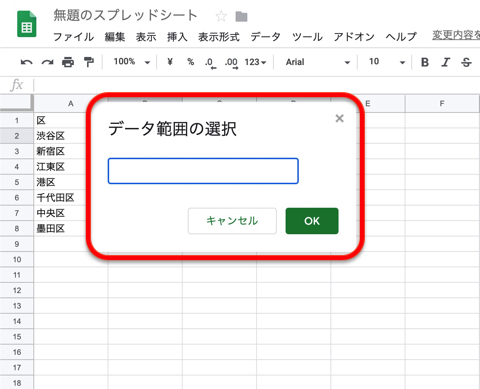Open the データ menu
480x389 pixels.
point(266,37)
